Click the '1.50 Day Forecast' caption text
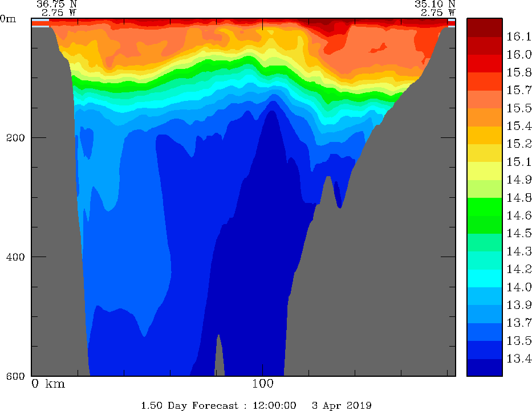 pos(190,405)
